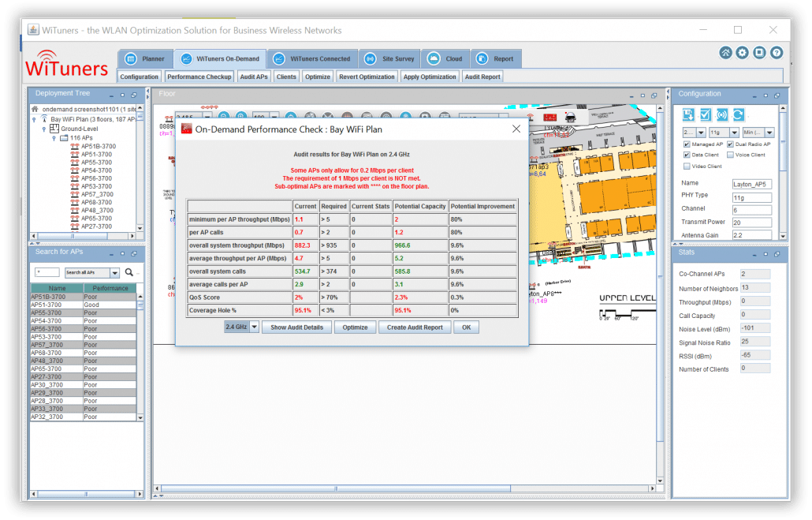The image size is (812, 520).
Task: Switch to the WiTuners Connected tab
Action: click(x=311, y=59)
